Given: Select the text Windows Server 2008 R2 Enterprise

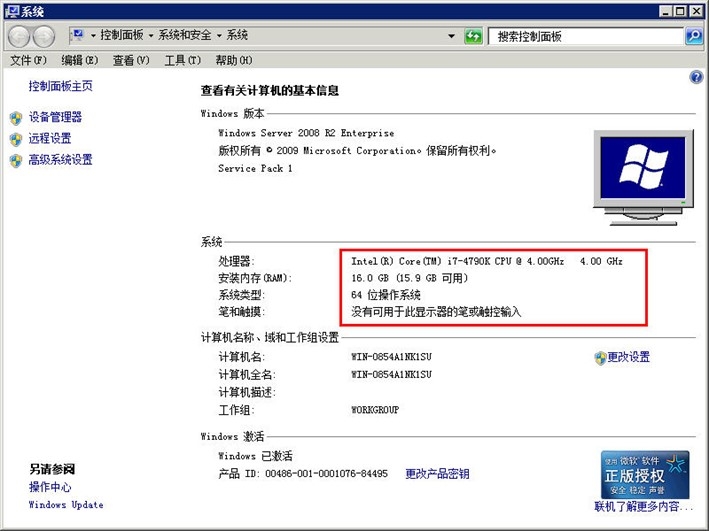Looking at the screenshot, I should (306, 133).
